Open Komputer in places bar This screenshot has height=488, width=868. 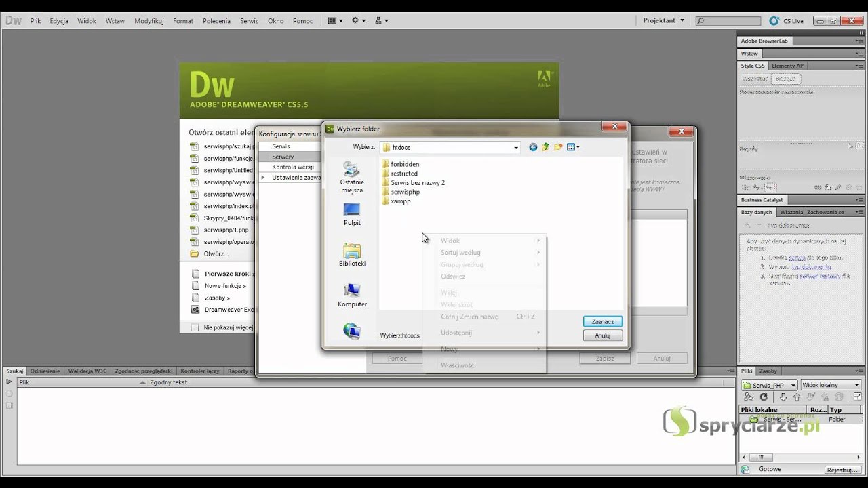click(x=352, y=296)
